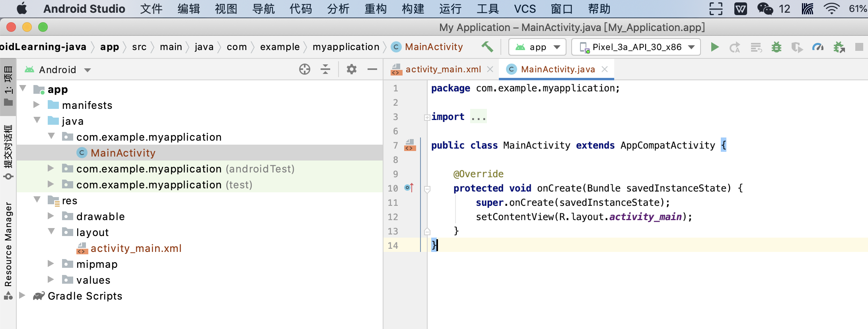
Task: Collapse all in project panel
Action: tap(325, 69)
